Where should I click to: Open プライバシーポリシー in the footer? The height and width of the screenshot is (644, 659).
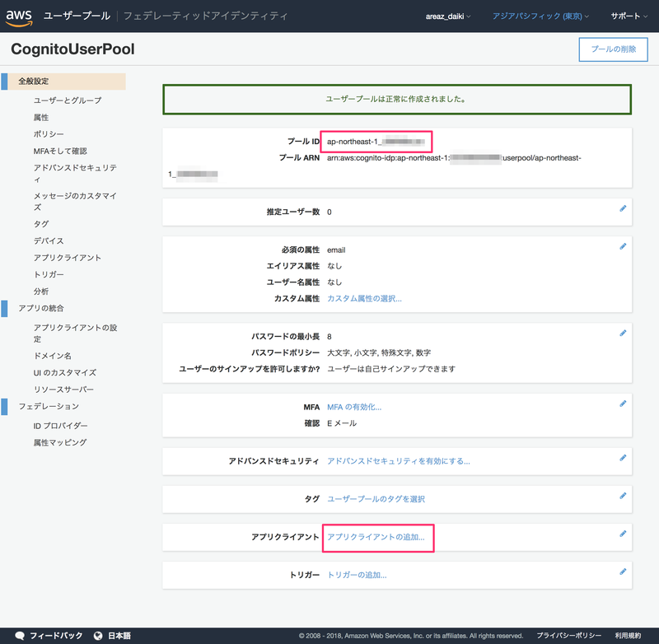[x=569, y=636]
